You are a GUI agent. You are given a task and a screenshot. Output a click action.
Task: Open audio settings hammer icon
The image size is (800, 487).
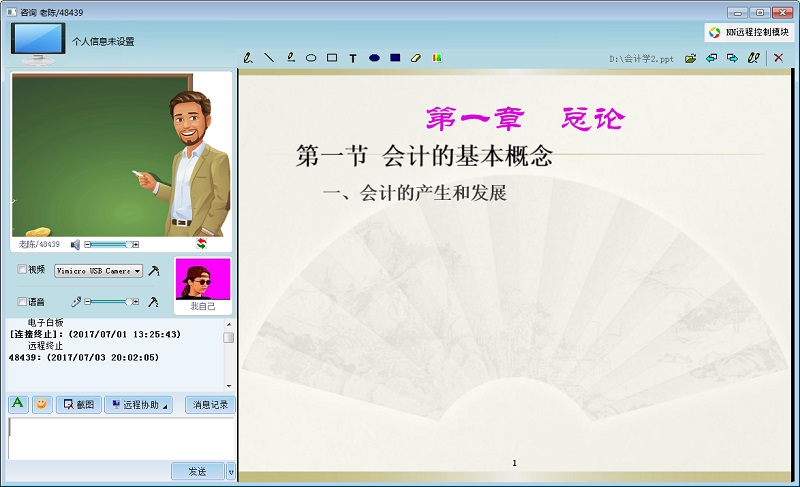pyautogui.click(x=153, y=302)
